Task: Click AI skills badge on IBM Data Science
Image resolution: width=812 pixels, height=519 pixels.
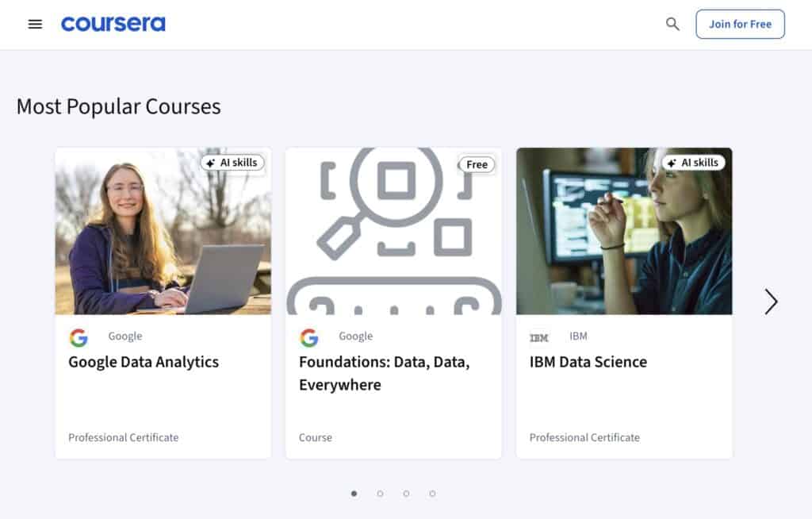Action: click(693, 163)
